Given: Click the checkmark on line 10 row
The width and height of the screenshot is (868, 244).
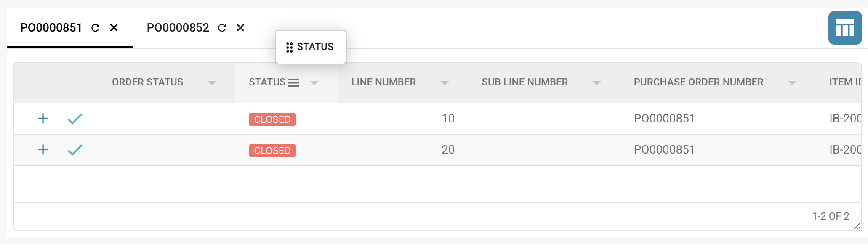Looking at the screenshot, I should tap(75, 119).
